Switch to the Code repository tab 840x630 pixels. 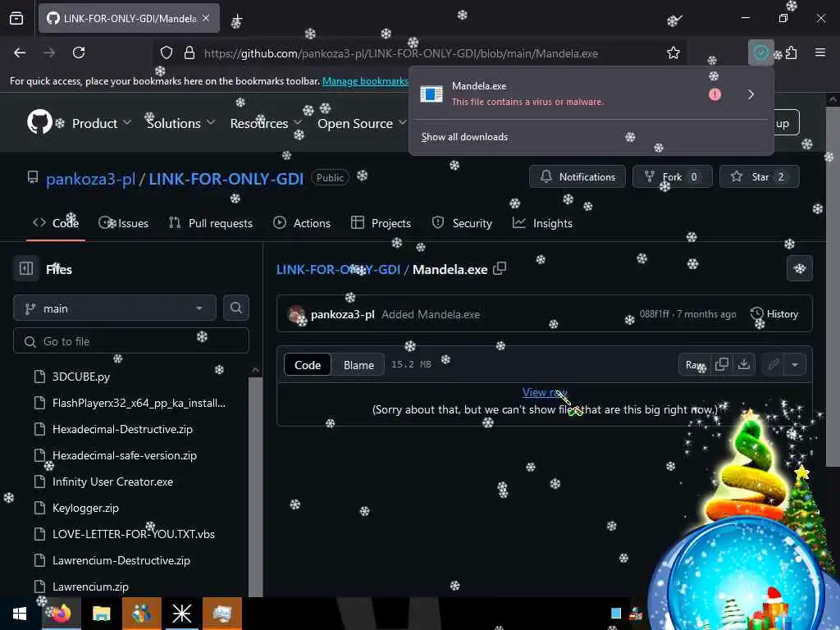[56, 223]
